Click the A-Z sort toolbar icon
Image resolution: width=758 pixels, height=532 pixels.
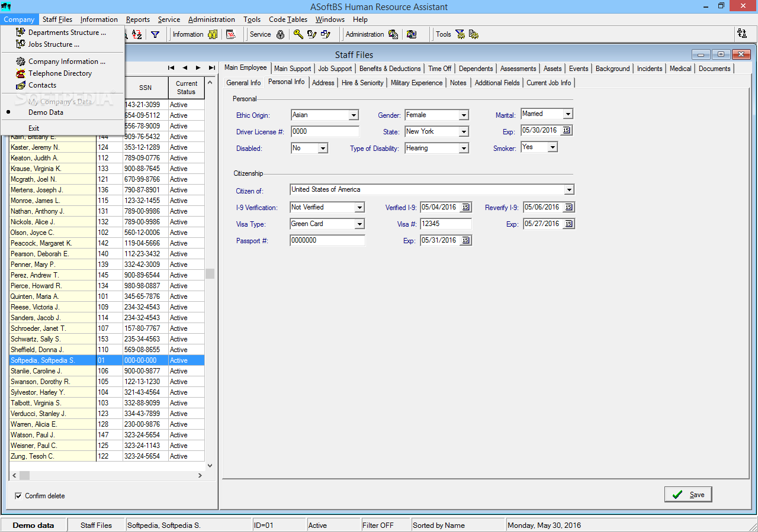(137, 34)
